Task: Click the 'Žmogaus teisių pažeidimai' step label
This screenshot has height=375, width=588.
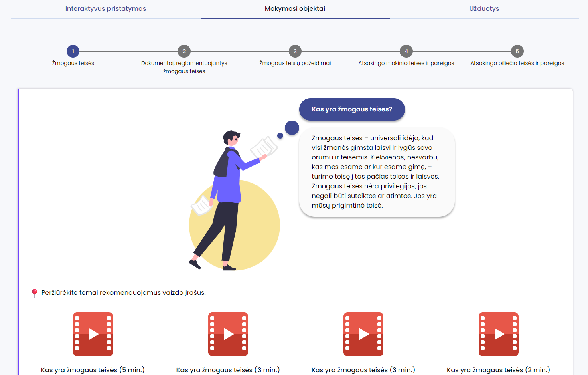Action: tap(295, 63)
